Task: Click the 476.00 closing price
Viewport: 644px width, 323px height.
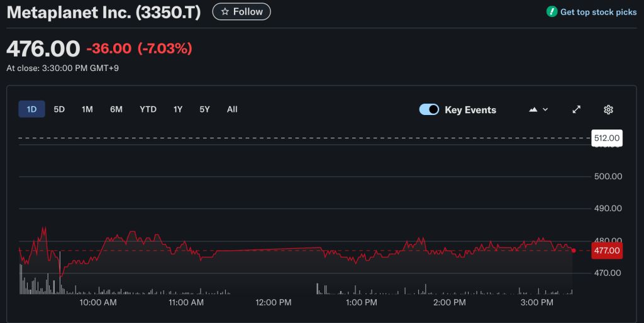Action: point(43,49)
